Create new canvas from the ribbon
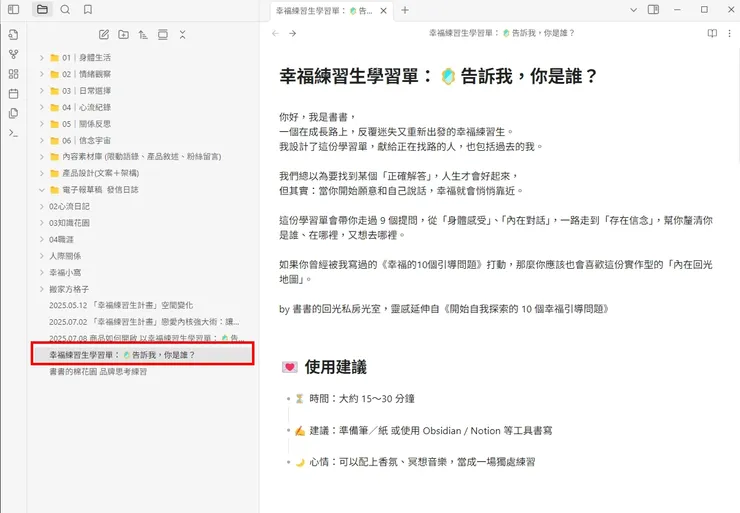Image resolution: width=740 pixels, height=513 pixels. point(14,74)
